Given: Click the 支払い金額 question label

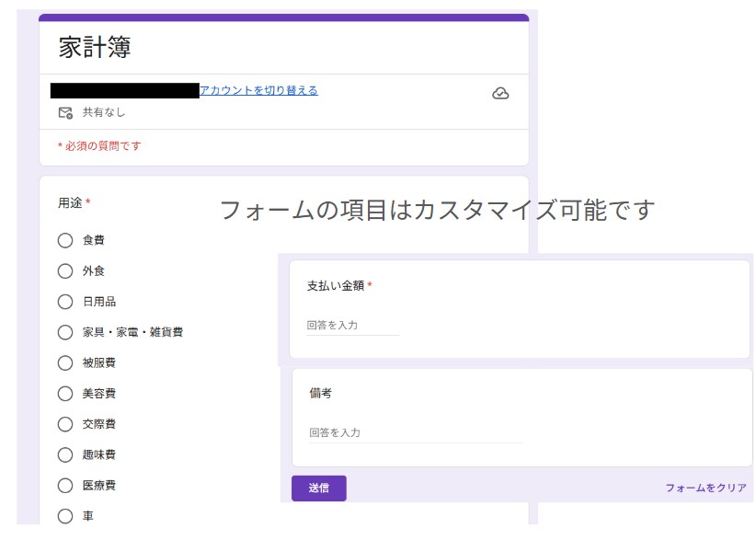Looking at the screenshot, I should (x=336, y=286).
